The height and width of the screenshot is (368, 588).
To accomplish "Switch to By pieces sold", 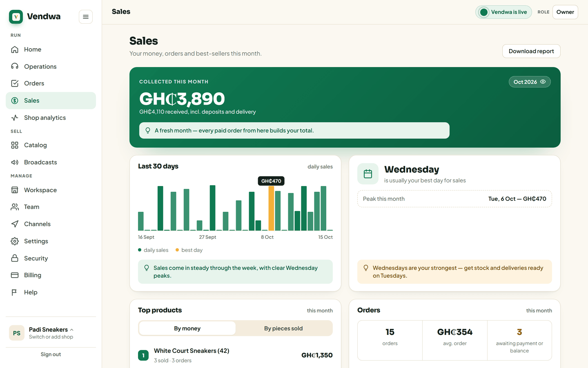I will click(x=283, y=328).
